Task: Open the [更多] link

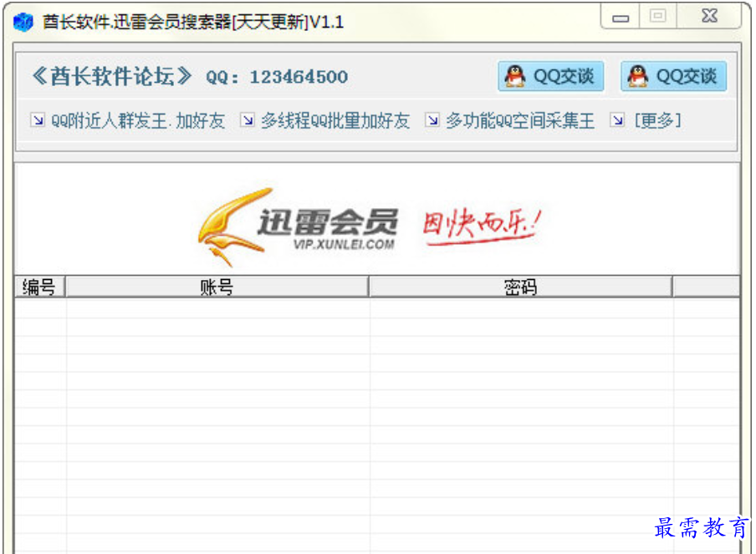Action: pos(657,120)
